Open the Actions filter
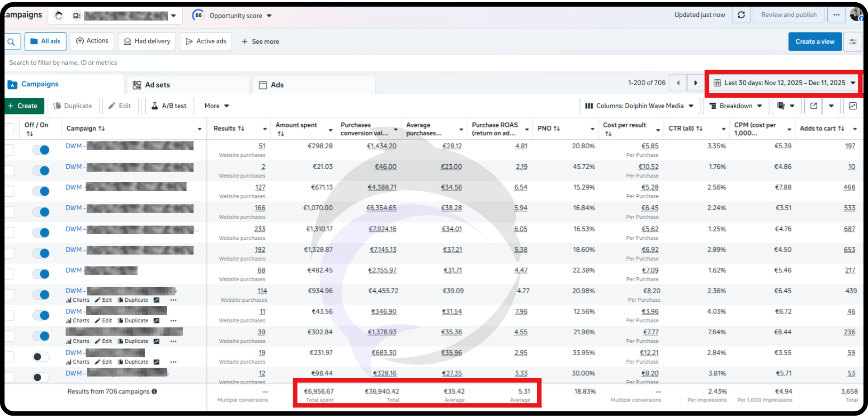This screenshot has height=417, width=868. coord(92,41)
